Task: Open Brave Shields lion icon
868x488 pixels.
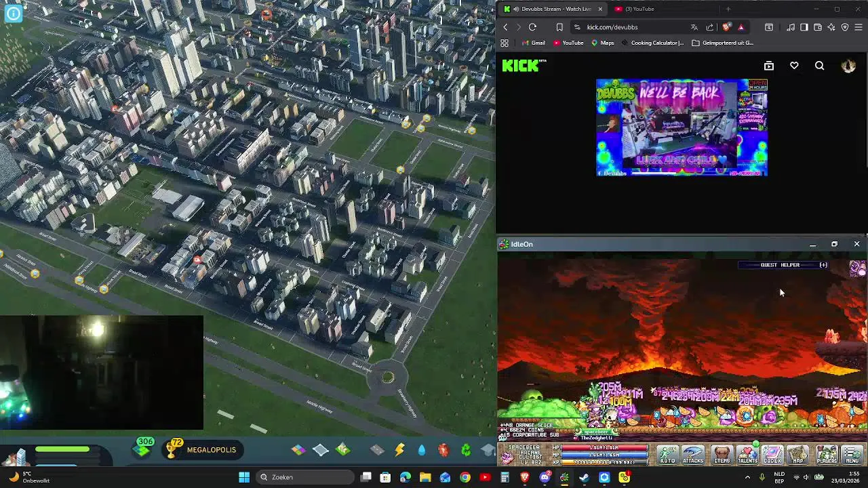Action: [x=726, y=27]
